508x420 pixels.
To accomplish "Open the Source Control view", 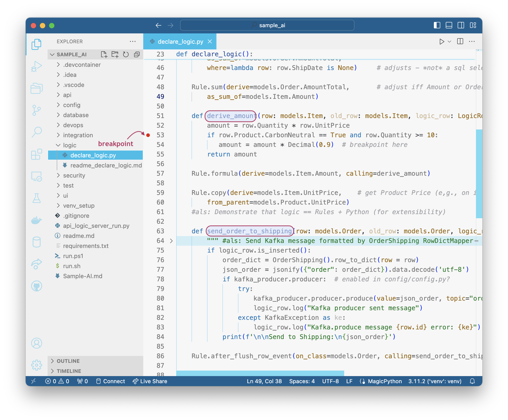I will tap(37, 110).
